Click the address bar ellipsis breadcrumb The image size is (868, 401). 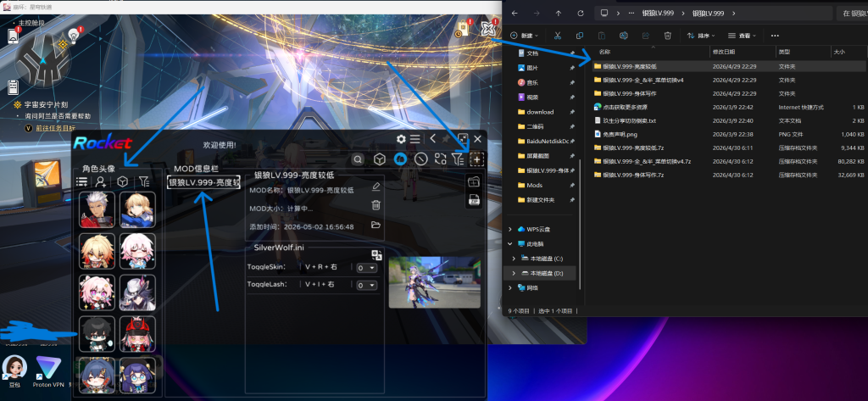tap(632, 14)
